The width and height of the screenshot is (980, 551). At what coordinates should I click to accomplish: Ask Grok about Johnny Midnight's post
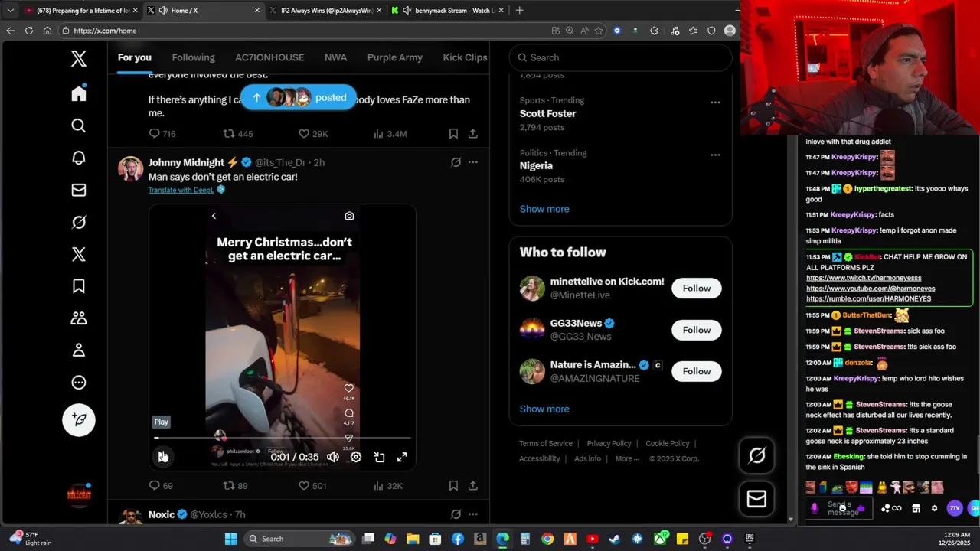point(456,162)
